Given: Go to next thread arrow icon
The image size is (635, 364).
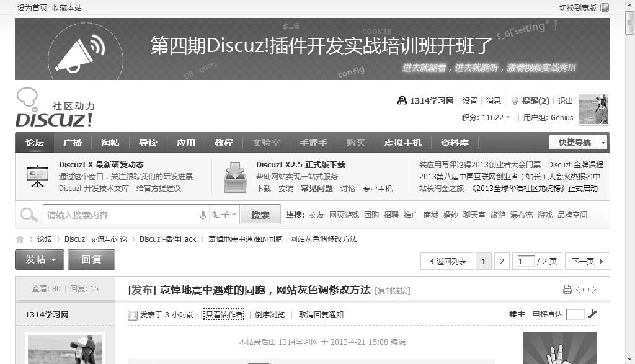Looking at the screenshot, I should pyautogui.click(x=592, y=289).
